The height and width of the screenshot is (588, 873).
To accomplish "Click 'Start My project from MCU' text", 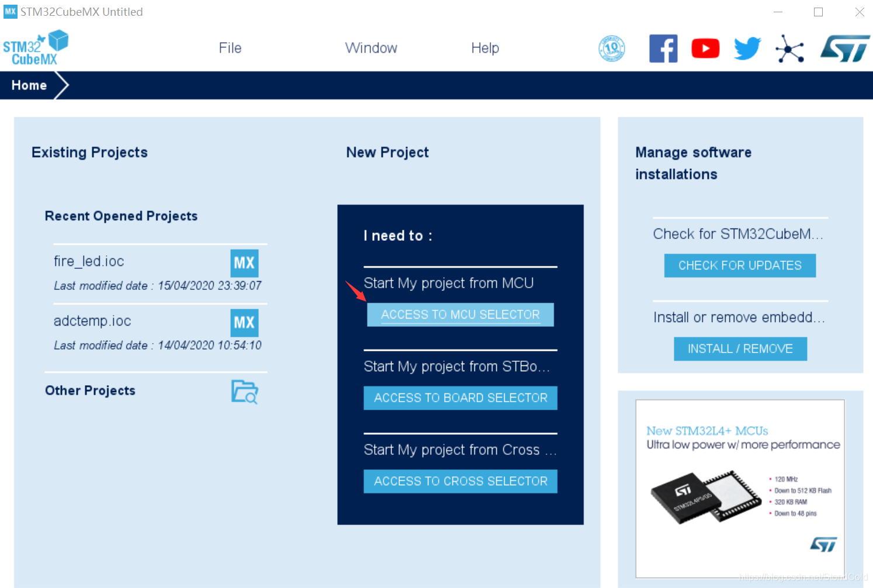I will pyautogui.click(x=449, y=283).
